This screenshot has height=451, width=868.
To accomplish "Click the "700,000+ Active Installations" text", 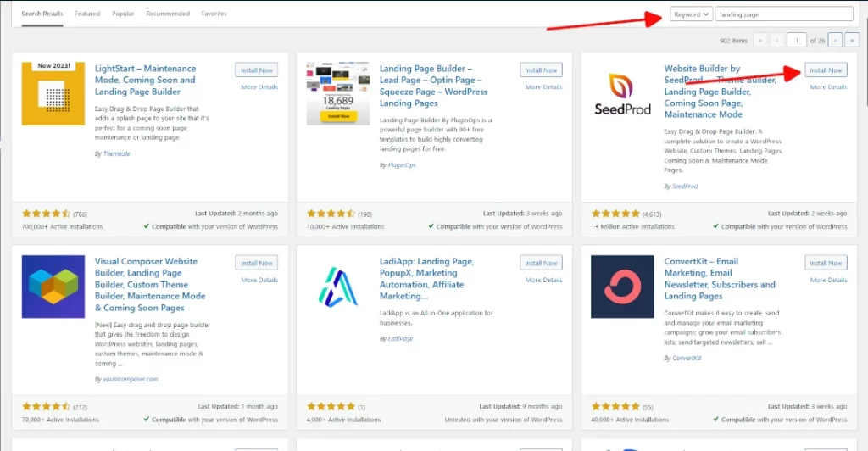I will tap(62, 227).
